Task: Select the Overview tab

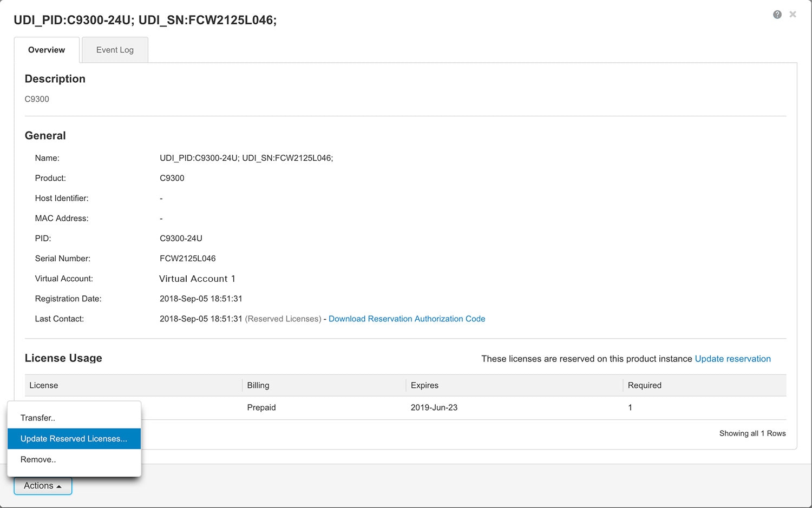Action: (47, 50)
